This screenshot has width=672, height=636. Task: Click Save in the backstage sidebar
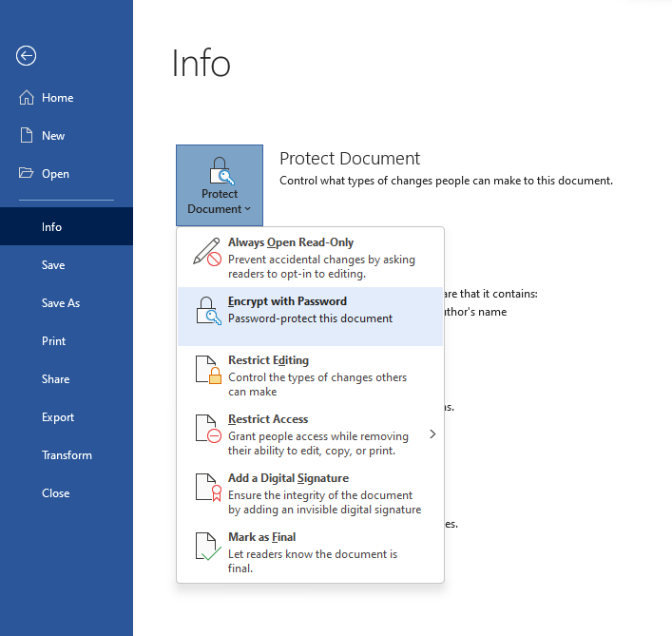[x=53, y=265]
